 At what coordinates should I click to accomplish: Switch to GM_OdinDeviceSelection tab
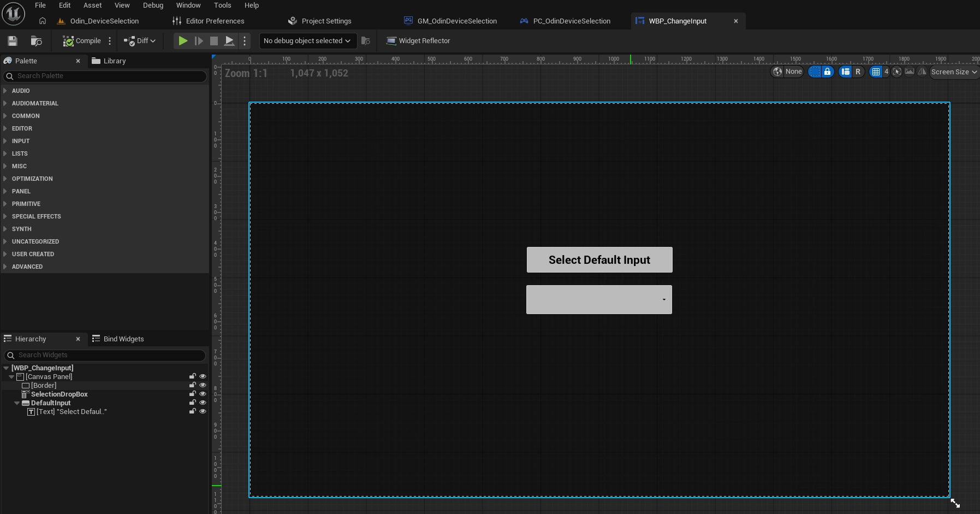click(450, 21)
